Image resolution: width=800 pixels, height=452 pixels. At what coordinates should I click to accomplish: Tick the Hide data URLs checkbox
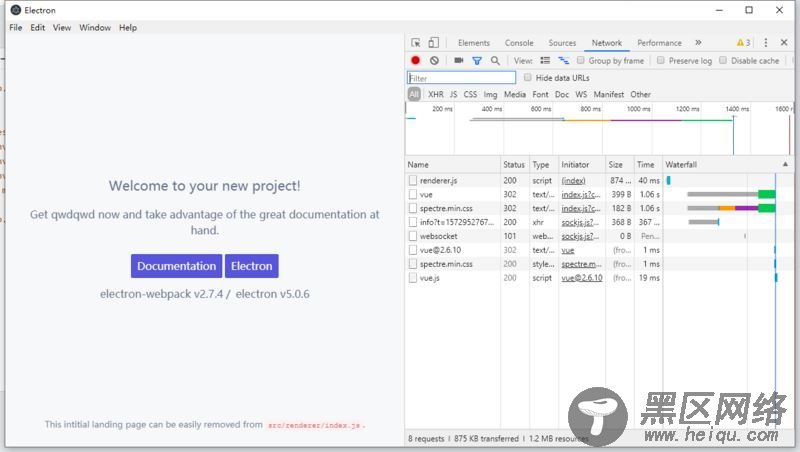pos(528,77)
